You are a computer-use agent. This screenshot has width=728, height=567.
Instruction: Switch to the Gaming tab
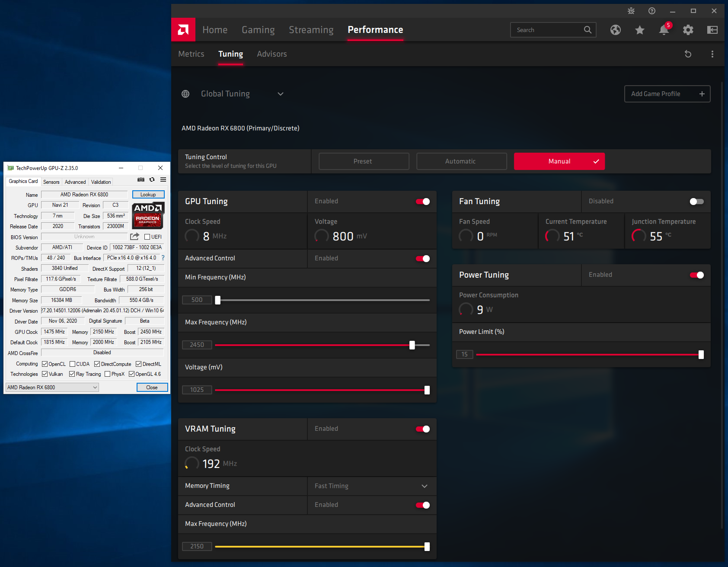258,30
